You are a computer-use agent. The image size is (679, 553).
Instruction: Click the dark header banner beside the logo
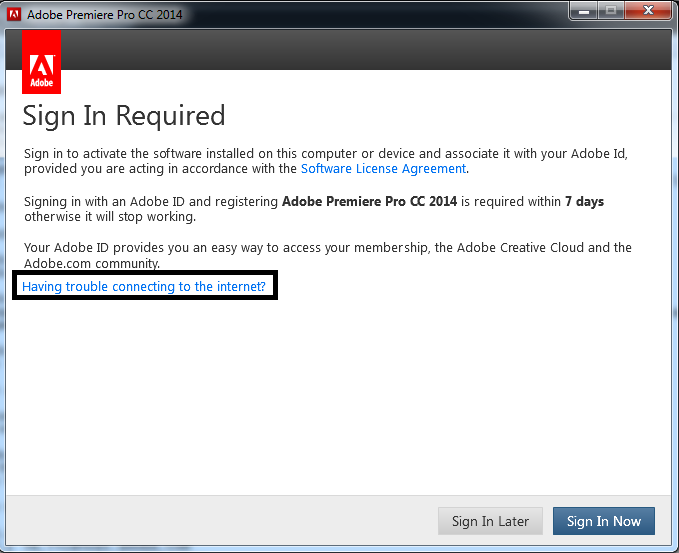(x=360, y=48)
